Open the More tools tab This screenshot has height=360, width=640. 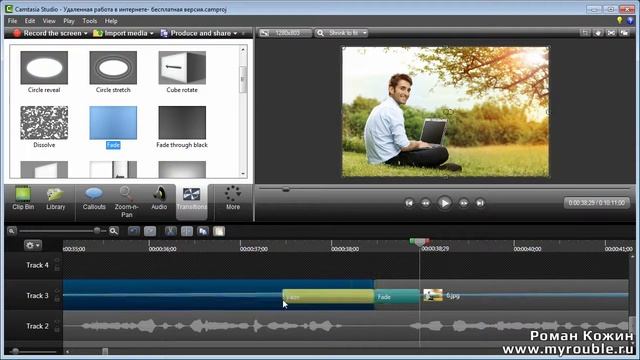233,198
